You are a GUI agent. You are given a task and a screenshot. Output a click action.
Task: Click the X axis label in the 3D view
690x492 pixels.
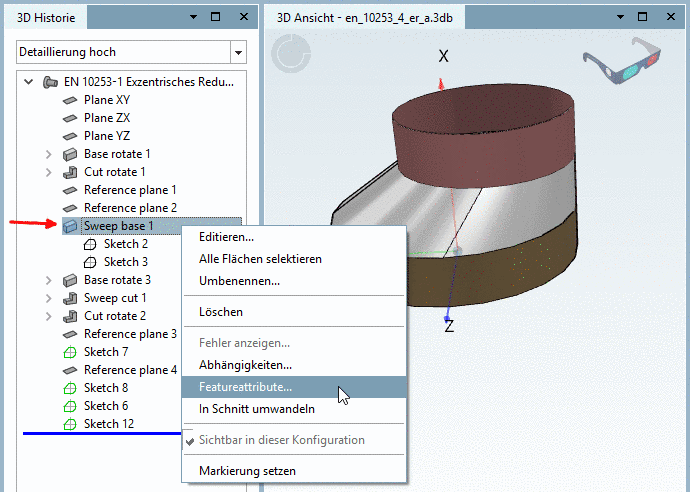[444, 56]
